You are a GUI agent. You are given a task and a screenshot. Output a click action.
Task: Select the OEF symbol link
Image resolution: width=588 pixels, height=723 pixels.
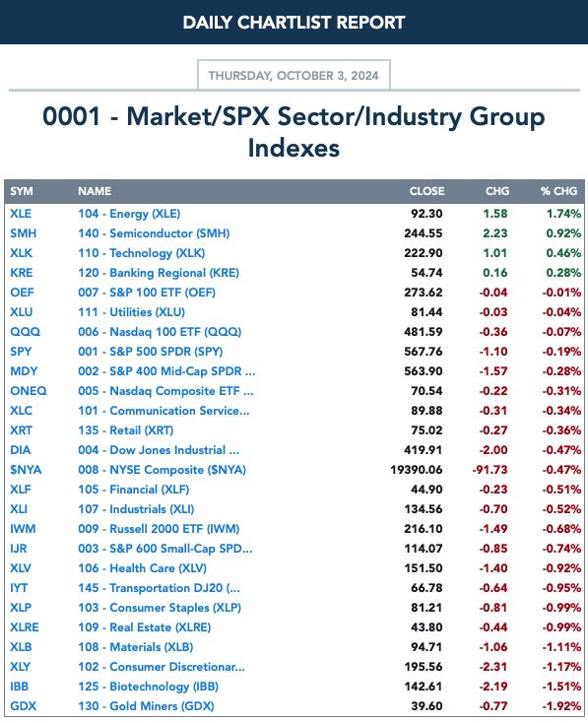[22, 293]
